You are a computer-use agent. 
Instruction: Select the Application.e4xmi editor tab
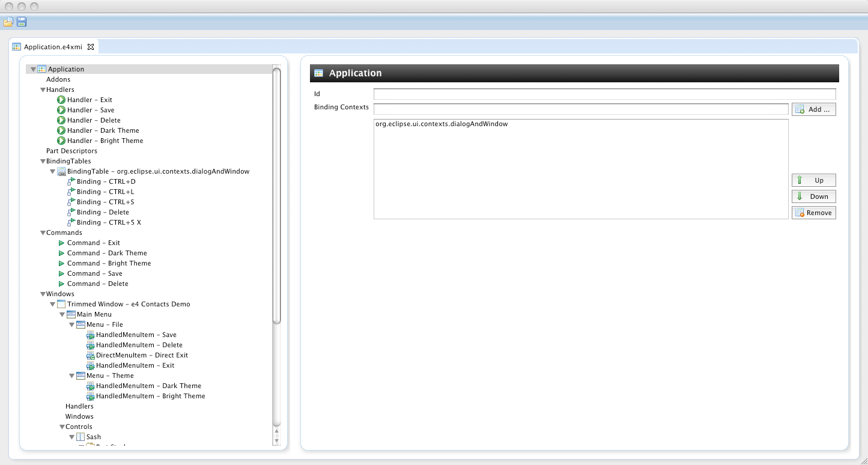coord(52,47)
